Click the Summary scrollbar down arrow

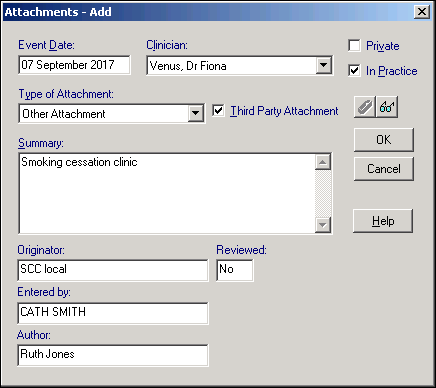point(323,225)
